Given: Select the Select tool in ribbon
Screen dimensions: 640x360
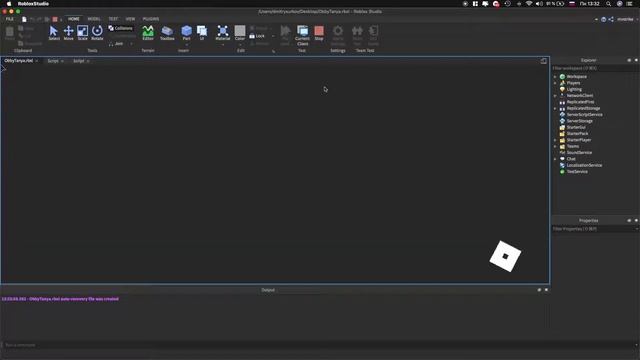Looking at the screenshot, I should coord(54,33).
